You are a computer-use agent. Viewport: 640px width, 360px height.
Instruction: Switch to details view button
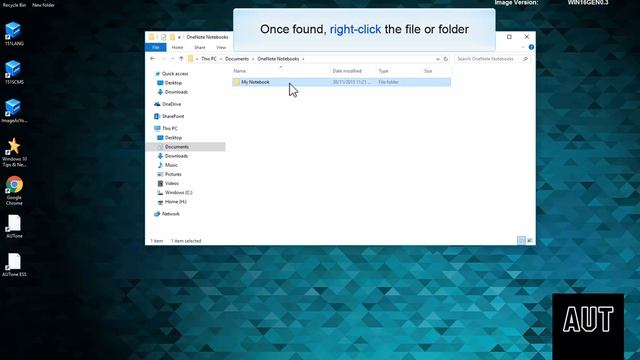pos(521,241)
